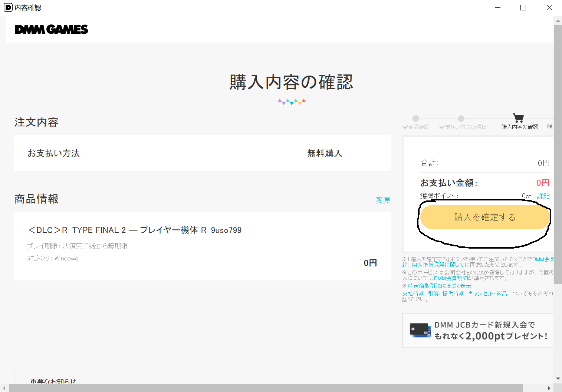Click the お支払い金額 0円 red amount
Image resolution: width=562 pixels, height=392 pixels.
tap(543, 183)
